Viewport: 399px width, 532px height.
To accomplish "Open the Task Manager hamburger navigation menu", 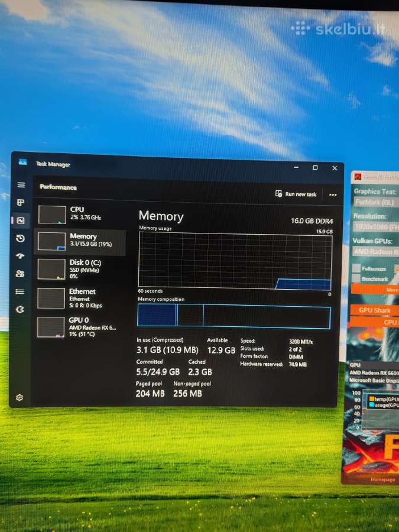I will click(x=21, y=184).
